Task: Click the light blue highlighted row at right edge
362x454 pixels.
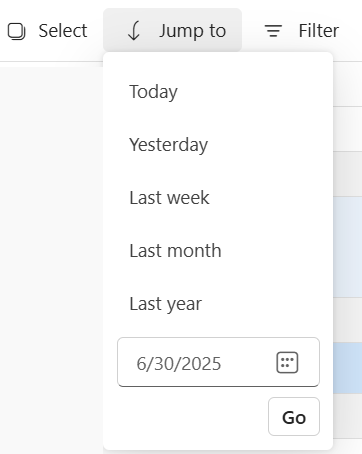Action: 347,247
